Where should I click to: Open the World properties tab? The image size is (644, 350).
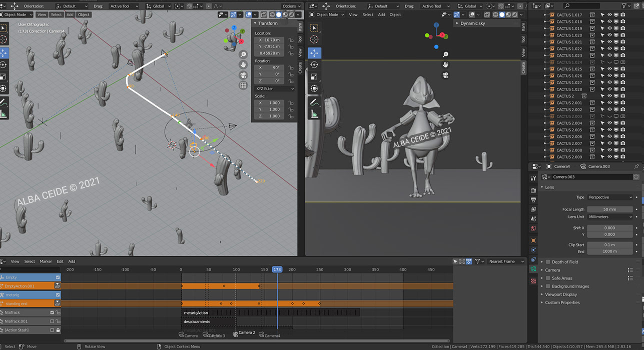[533, 228]
